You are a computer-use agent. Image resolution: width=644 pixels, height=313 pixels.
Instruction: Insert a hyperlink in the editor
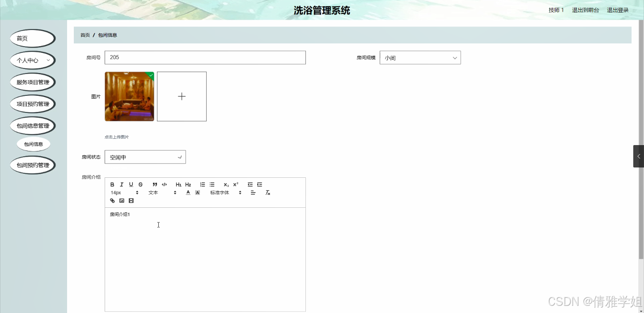point(112,201)
